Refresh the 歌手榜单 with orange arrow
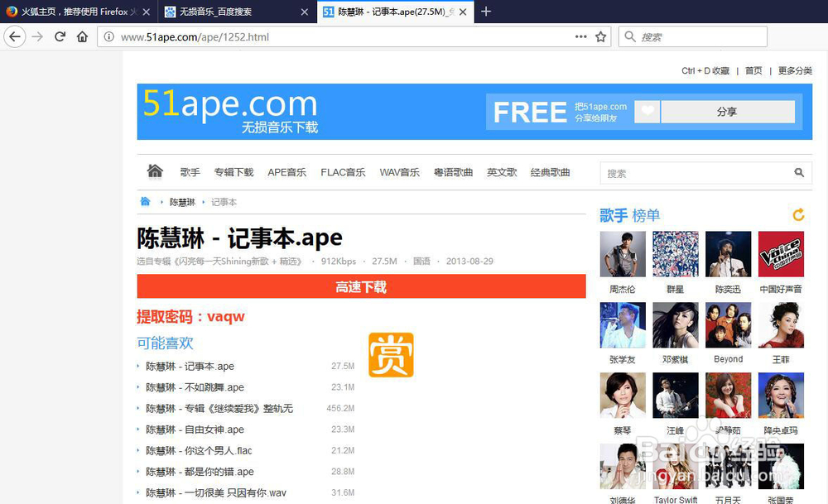Image resolution: width=828 pixels, height=504 pixels. 798,215
